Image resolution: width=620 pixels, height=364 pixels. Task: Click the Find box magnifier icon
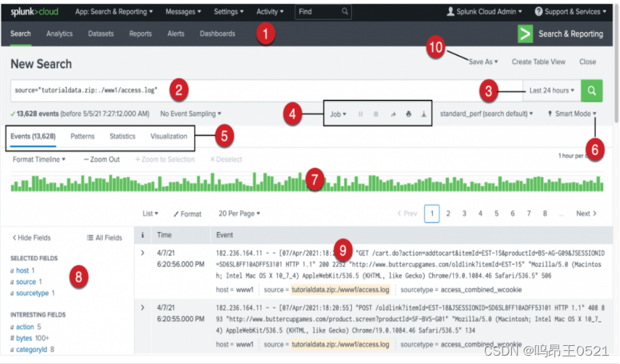click(345, 11)
